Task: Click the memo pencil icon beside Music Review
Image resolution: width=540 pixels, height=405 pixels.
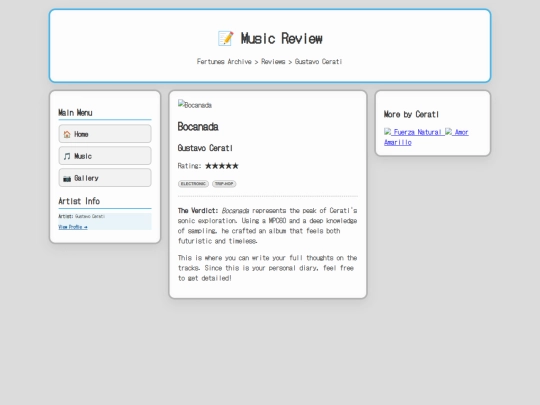Action: tap(226, 38)
